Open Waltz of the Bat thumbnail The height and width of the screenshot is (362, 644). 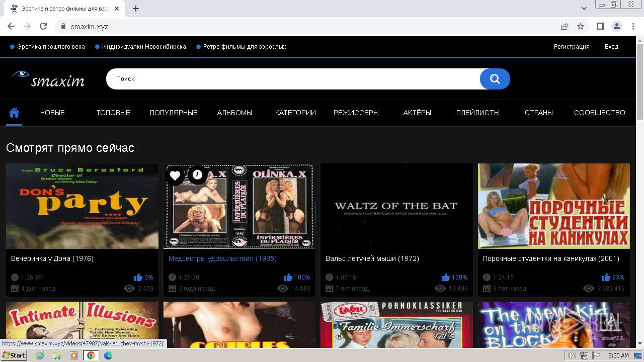[x=396, y=206]
